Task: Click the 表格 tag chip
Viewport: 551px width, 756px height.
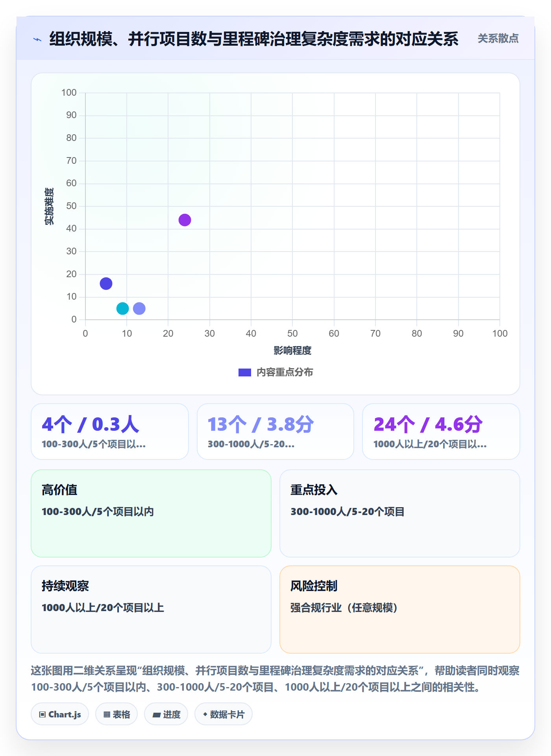Action: pos(116,714)
